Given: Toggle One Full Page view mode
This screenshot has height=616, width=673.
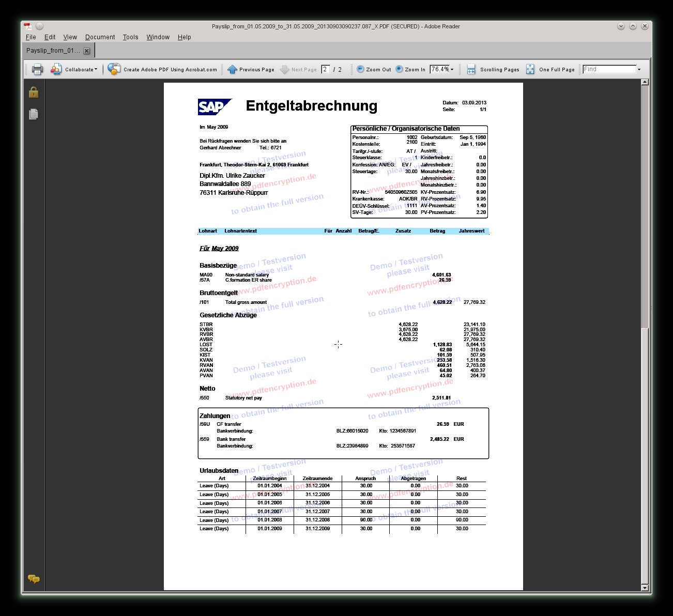Looking at the screenshot, I should pyautogui.click(x=530, y=69).
